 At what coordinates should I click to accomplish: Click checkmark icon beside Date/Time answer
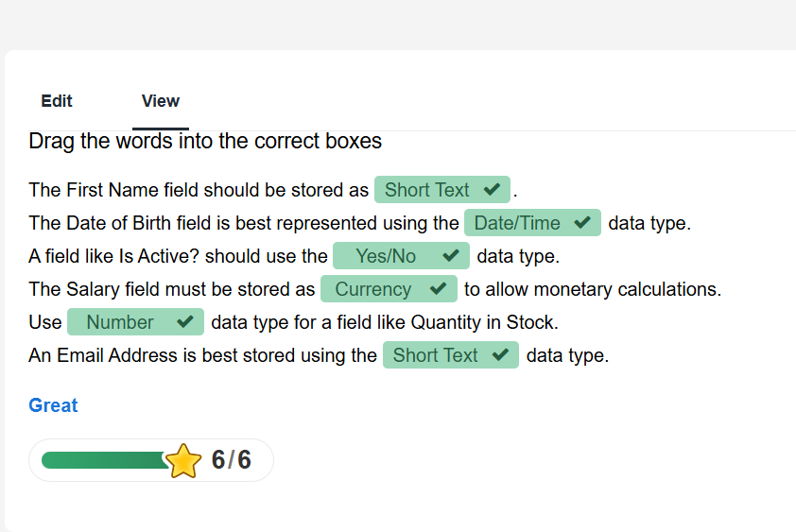point(581,223)
